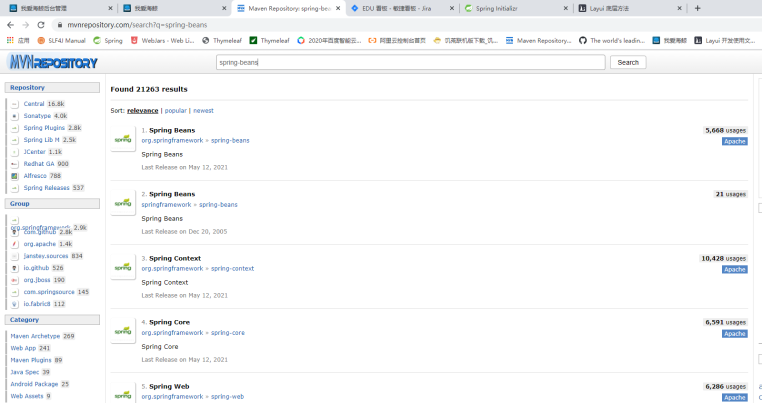Click Spring logo of result 1 Spring Beans

click(x=123, y=139)
